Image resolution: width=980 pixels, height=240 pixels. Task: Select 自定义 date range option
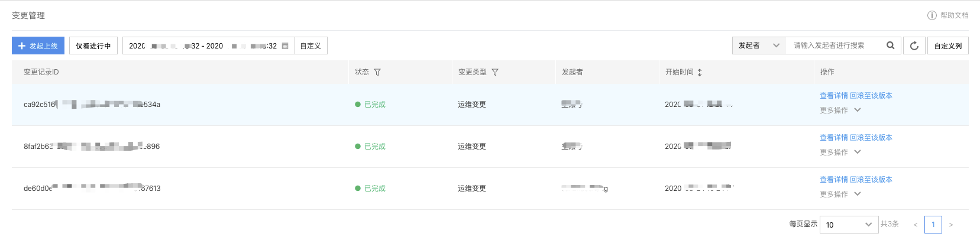point(311,46)
